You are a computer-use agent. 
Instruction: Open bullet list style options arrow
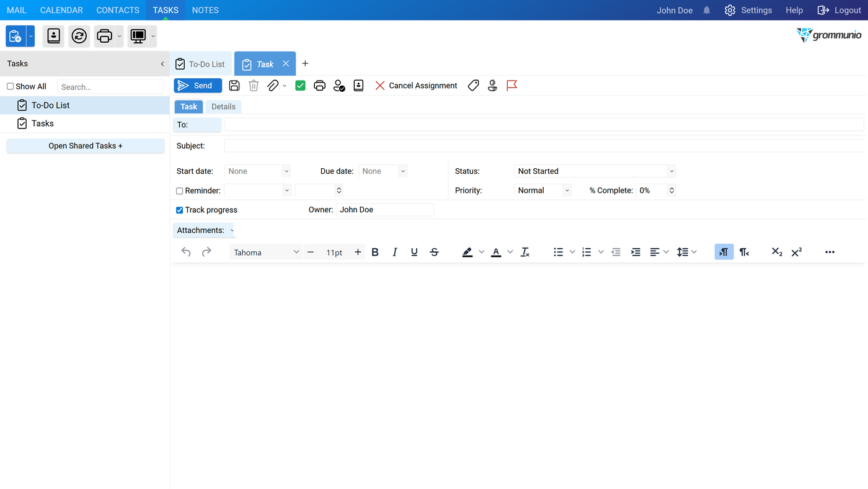[572, 252]
